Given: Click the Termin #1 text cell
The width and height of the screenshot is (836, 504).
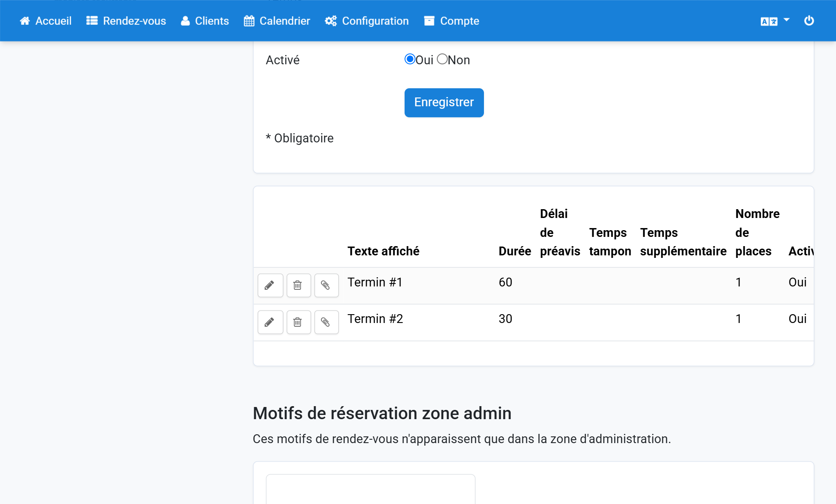Looking at the screenshot, I should pos(375,282).
